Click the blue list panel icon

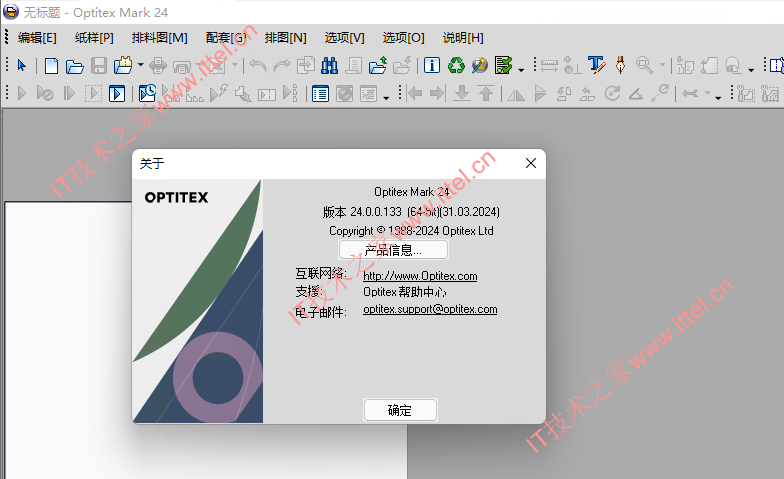click(x=320, y=94)
